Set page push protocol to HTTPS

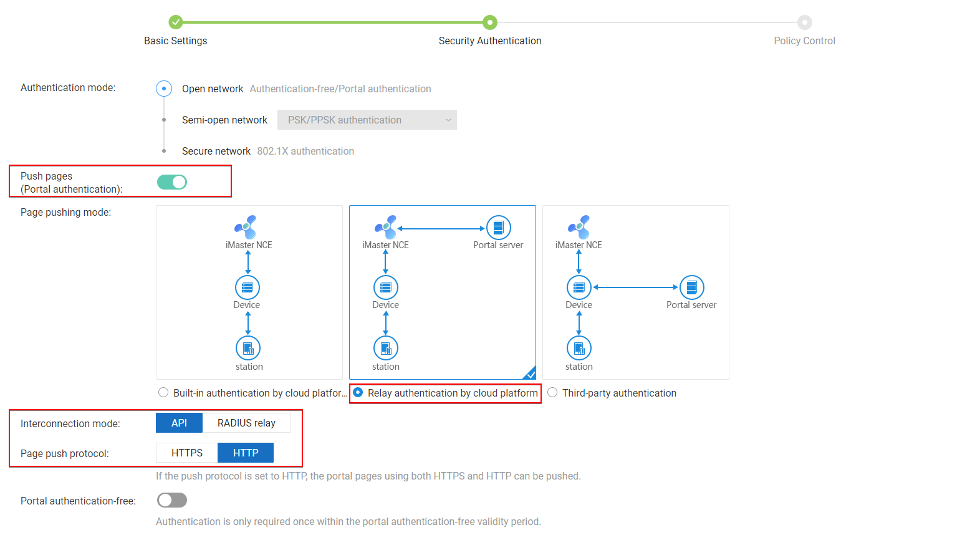(x=187, y=453)
